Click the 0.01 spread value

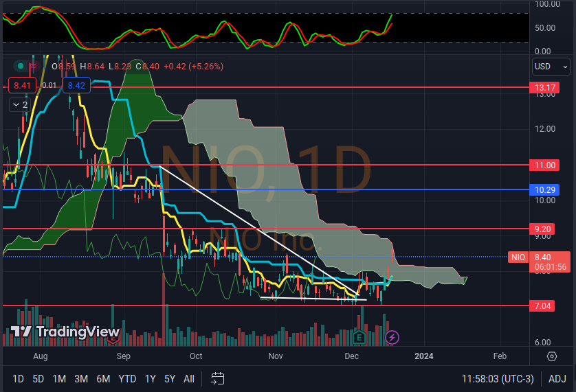tap(49, 86)
